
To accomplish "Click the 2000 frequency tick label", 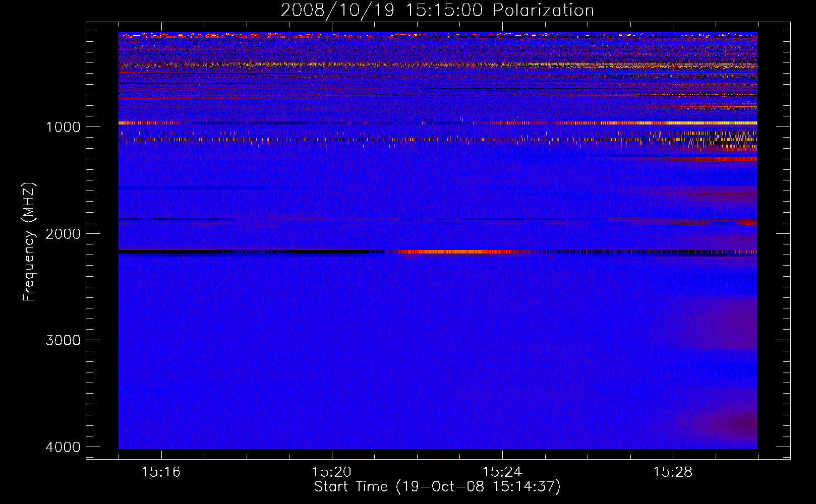I will tap(63, 234).
